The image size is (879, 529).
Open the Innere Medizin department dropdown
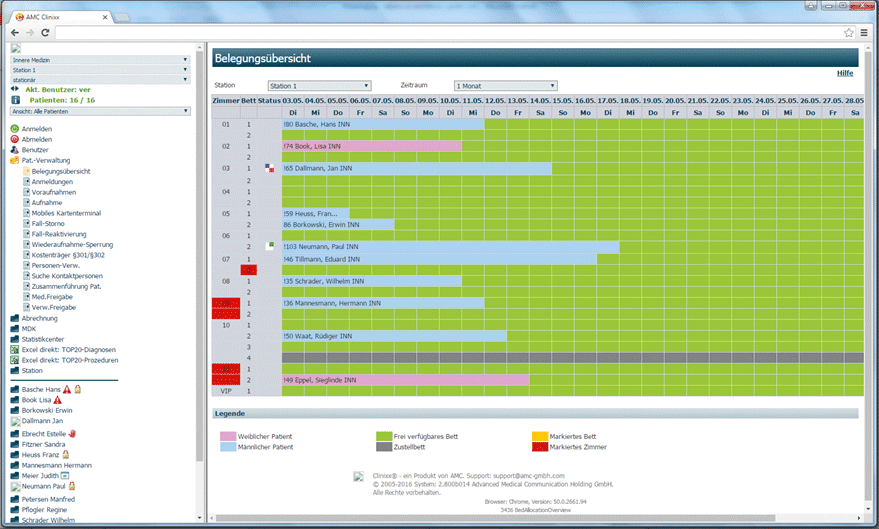(x=100, y=60)
